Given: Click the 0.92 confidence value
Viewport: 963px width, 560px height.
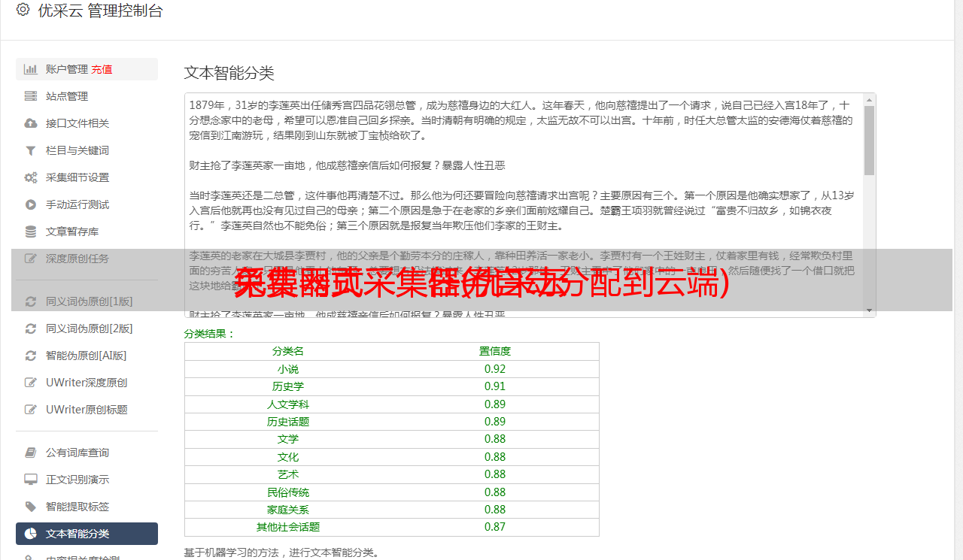Looking at the screenshot, I should pos(495,369).
